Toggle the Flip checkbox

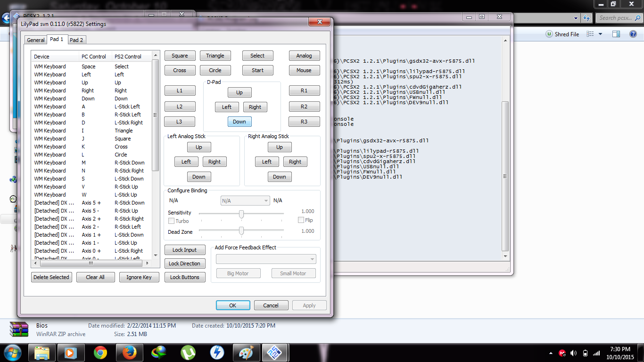tap(301, 220)
